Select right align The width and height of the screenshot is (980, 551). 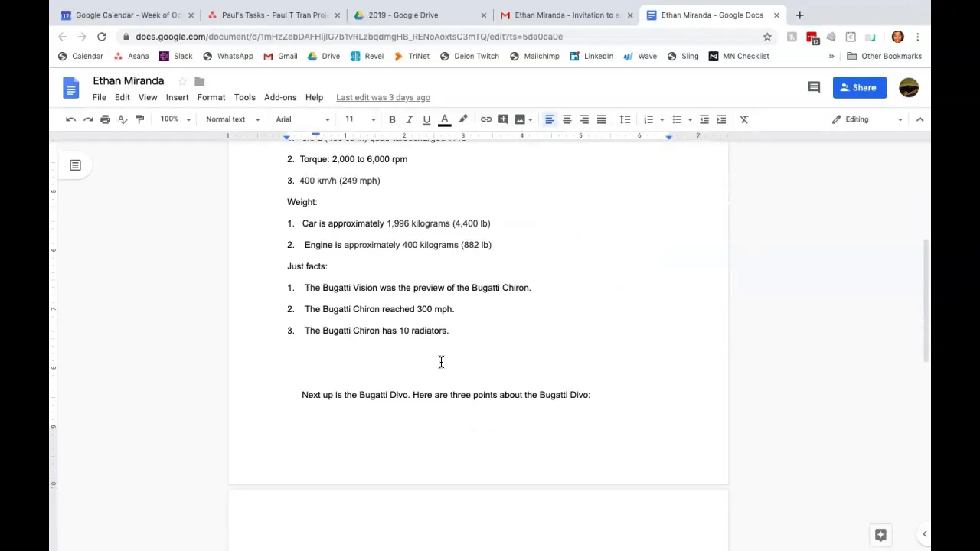coord(584,119)
